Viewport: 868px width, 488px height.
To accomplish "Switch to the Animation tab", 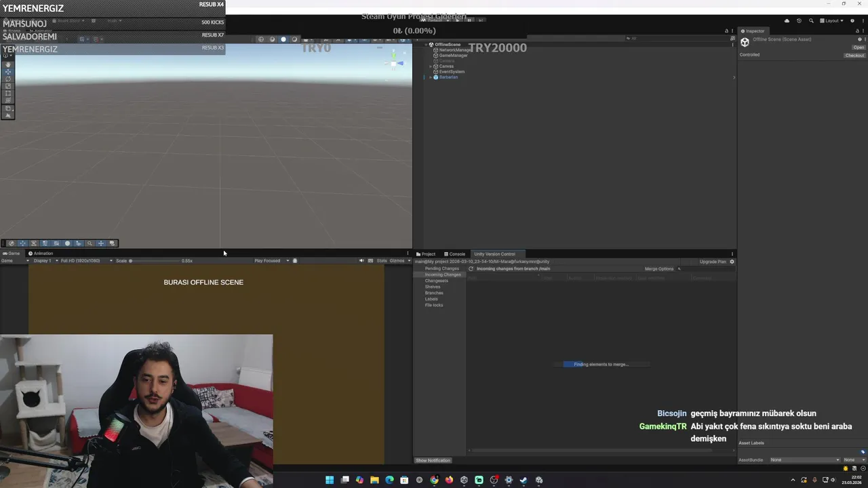I will click(x=41, y=253).
